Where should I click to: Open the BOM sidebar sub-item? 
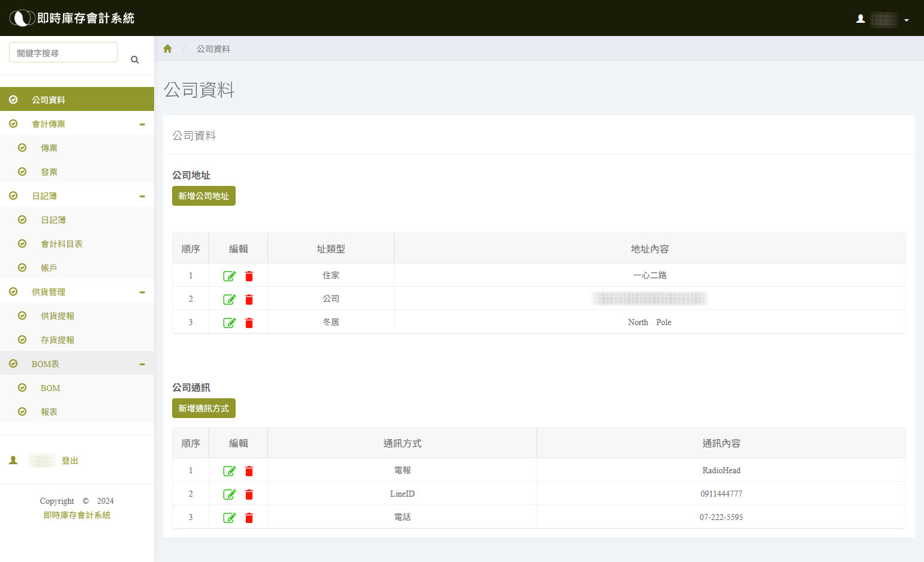(77, 387)
